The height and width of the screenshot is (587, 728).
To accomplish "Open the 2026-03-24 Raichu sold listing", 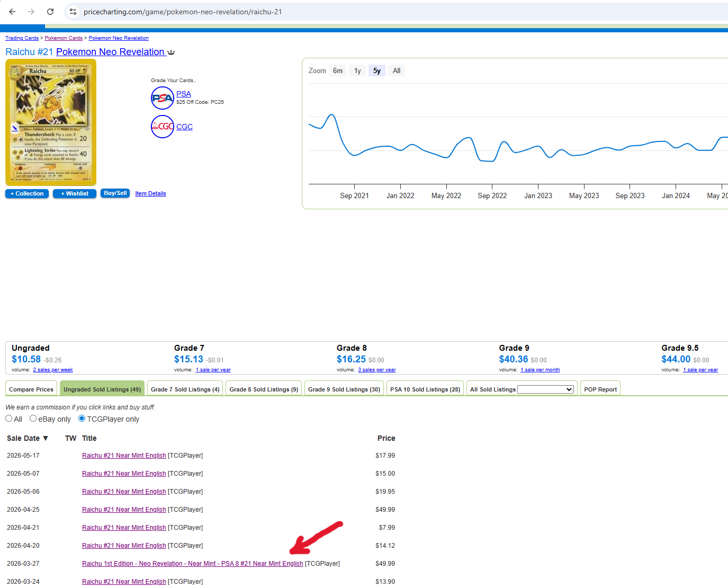I will click(124, 582).
